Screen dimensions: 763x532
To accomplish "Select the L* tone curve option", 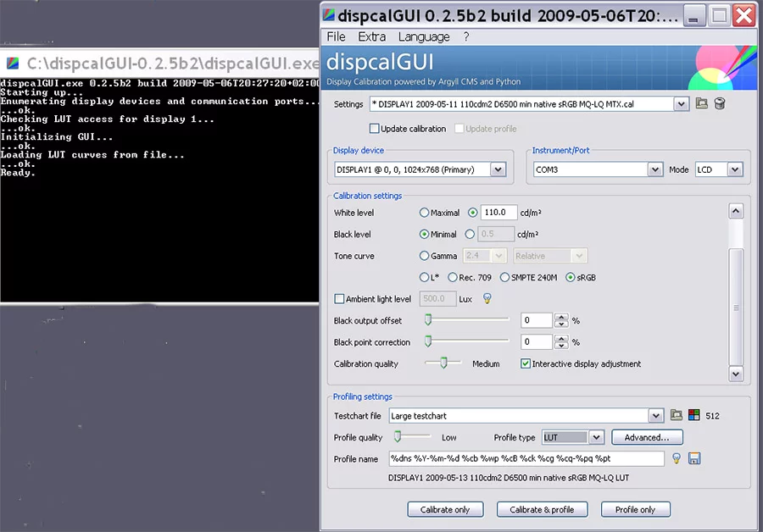I will click(424, 277).
